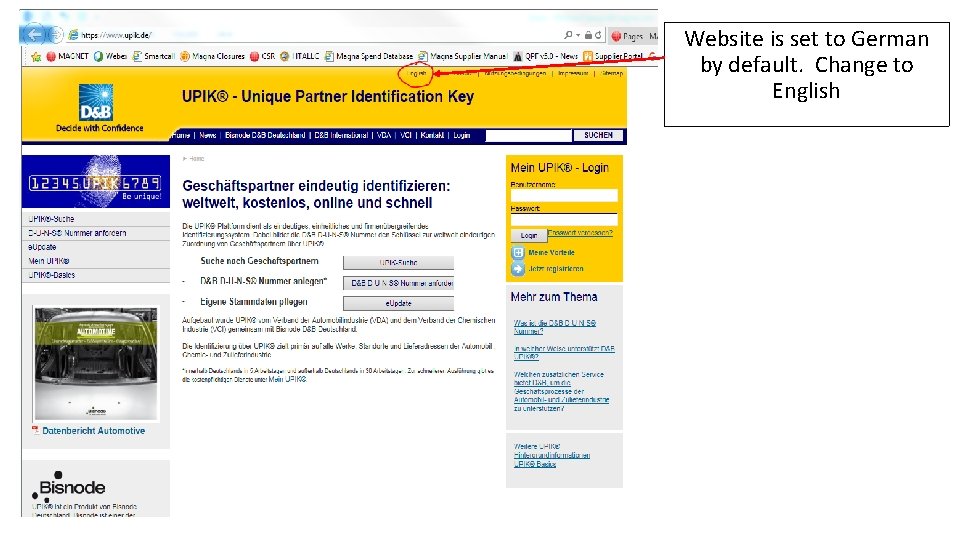
Task: Click the eUpdate button in main content
Action: (398, 304)
